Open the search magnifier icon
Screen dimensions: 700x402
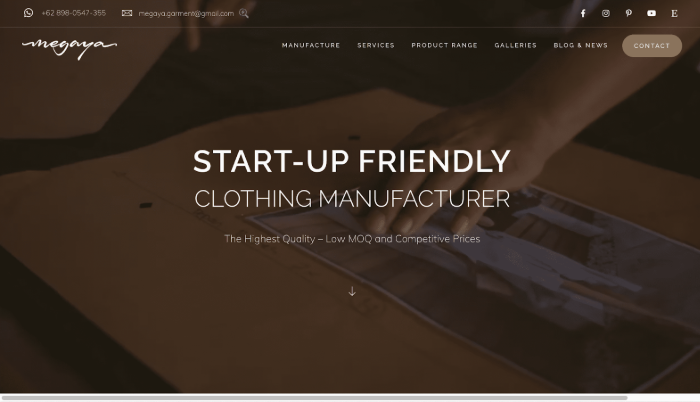point(244,13)
